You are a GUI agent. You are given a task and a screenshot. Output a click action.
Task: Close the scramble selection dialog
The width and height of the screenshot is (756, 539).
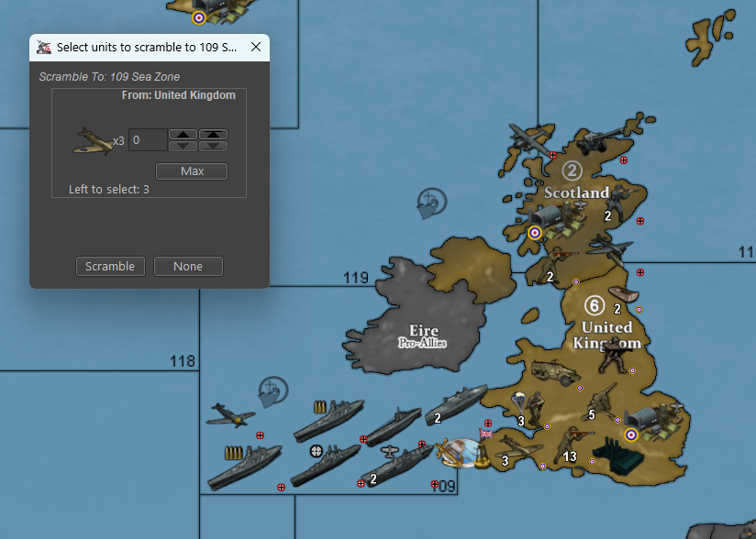pos(256,47)
